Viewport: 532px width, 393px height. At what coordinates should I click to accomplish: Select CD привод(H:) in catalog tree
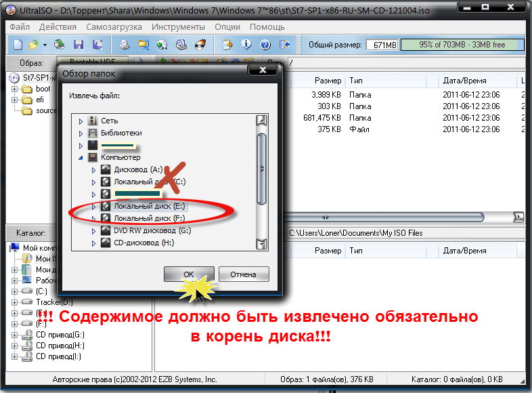point(60,346)
